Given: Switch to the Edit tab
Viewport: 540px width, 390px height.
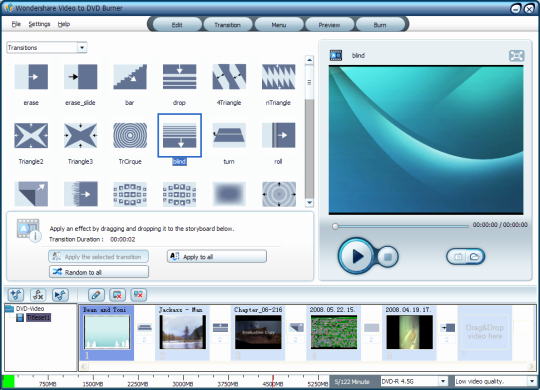Looking at the screenshot, I should pos(177,25).
